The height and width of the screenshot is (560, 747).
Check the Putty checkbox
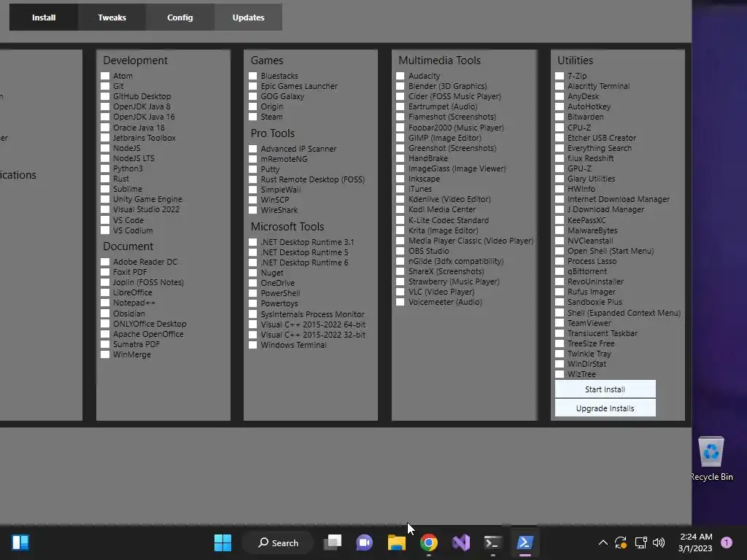[253, 169]
